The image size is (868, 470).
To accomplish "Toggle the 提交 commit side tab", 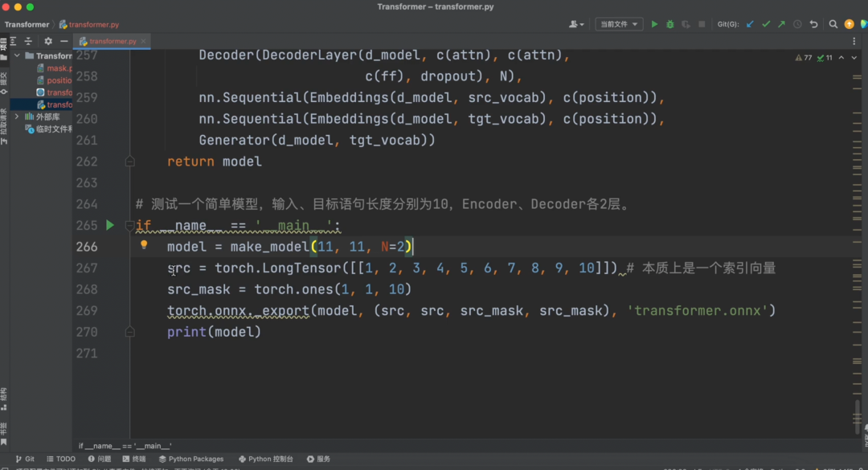I will point(4,83).
